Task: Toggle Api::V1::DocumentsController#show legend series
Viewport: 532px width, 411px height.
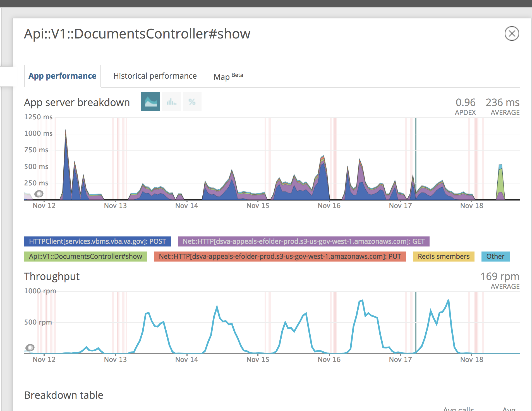Action: coord(85,257)
